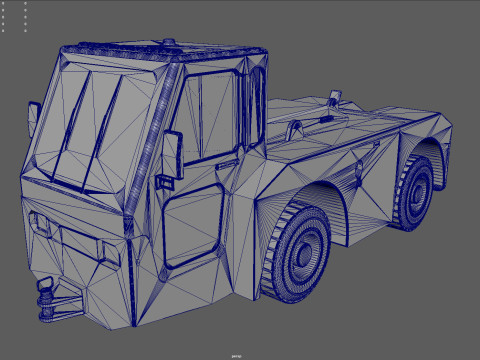Select the rear wheel of the truck model
This screenshot has height=360, width=480.
coord(414,193)
